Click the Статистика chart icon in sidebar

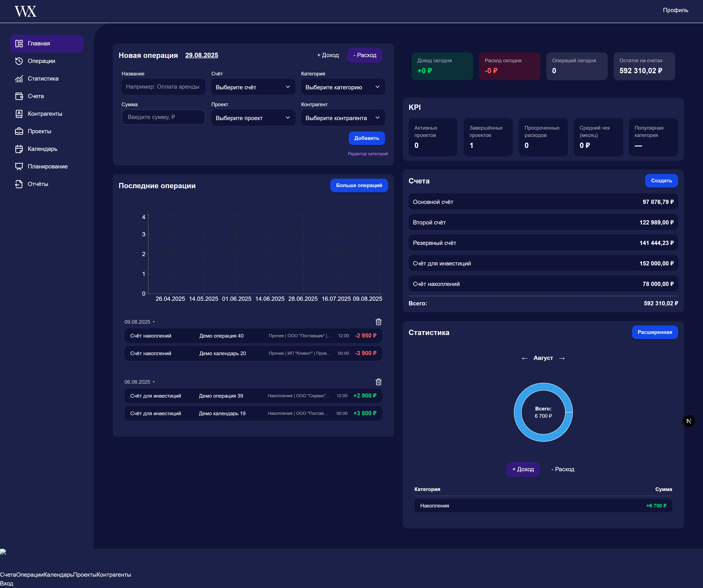click(x=19, y=79)
